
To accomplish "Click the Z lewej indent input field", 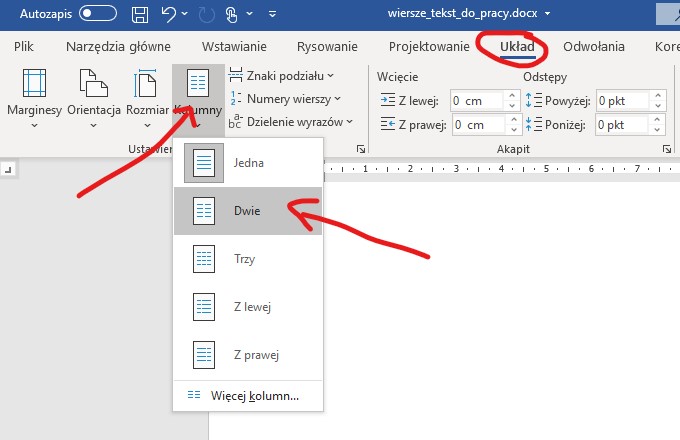I will (476, 100).
